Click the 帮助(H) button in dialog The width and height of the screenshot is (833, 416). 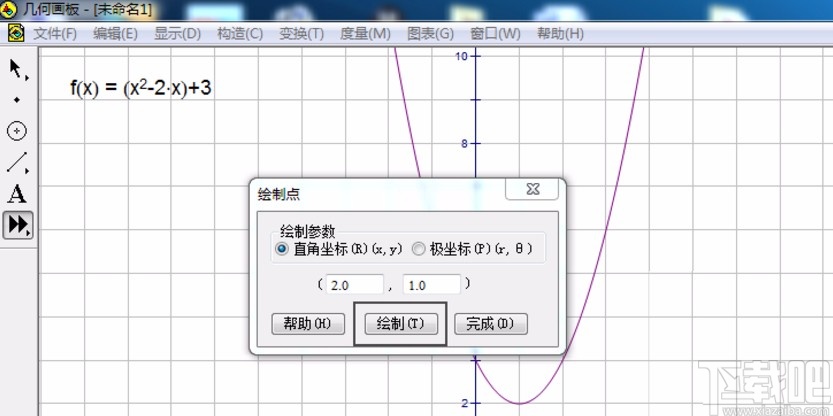[308, 324]
